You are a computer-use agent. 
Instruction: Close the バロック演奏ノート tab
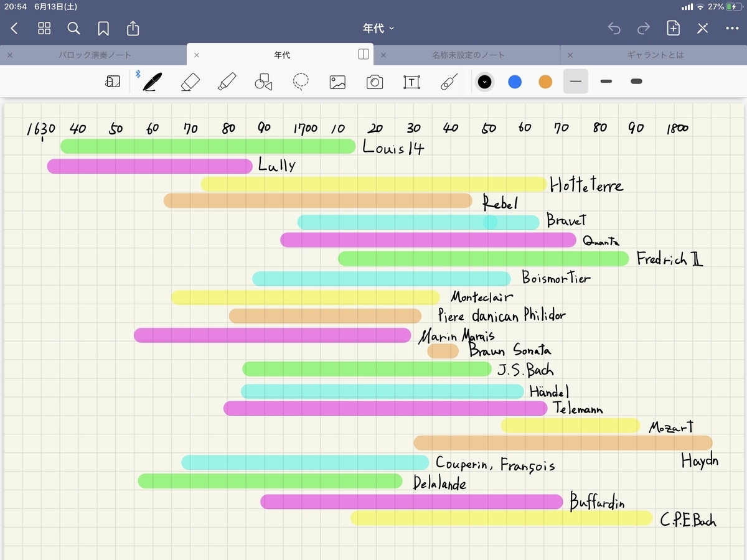coord(9,55)
